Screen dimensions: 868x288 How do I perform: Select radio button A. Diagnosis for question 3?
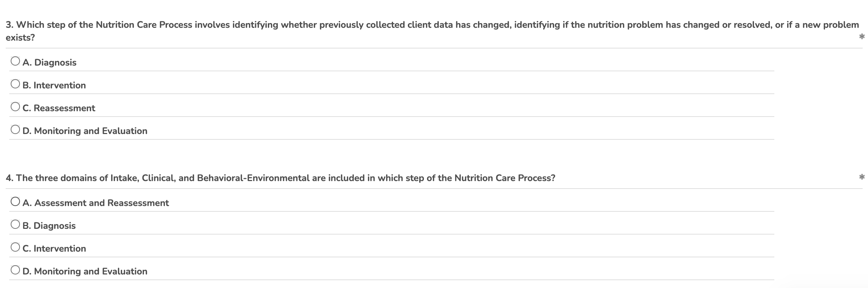click(15, 61)
